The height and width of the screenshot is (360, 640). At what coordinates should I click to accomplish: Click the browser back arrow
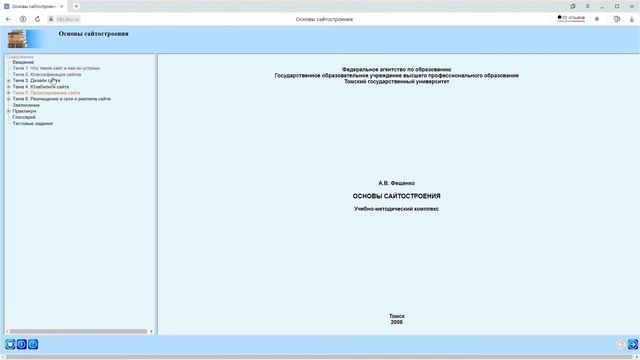click(9, 19)
